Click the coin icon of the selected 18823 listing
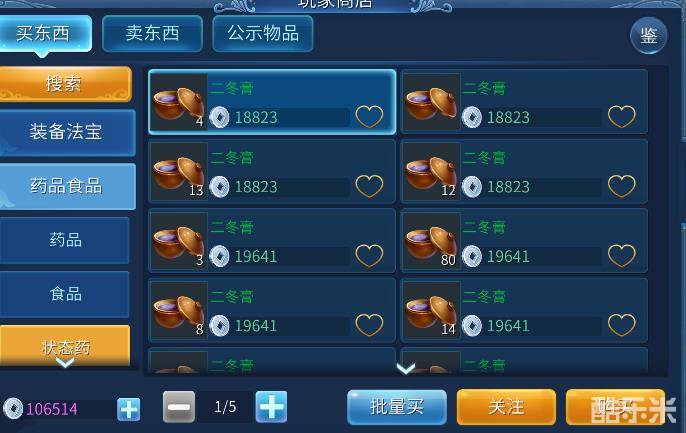 [x=220, y=117]
